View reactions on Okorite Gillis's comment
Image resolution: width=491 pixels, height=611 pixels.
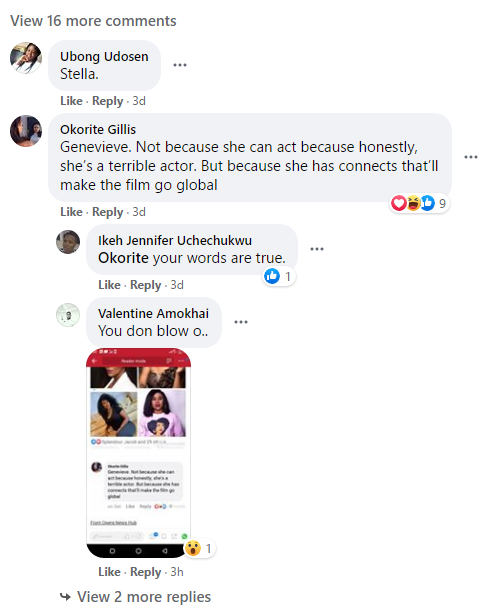pos(419,203)
